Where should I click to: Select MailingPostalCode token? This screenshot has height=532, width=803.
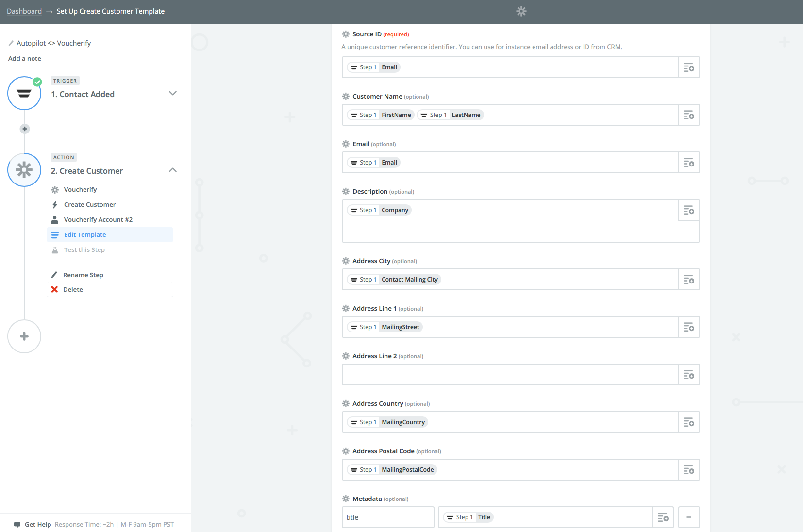[x=392, y=470]
